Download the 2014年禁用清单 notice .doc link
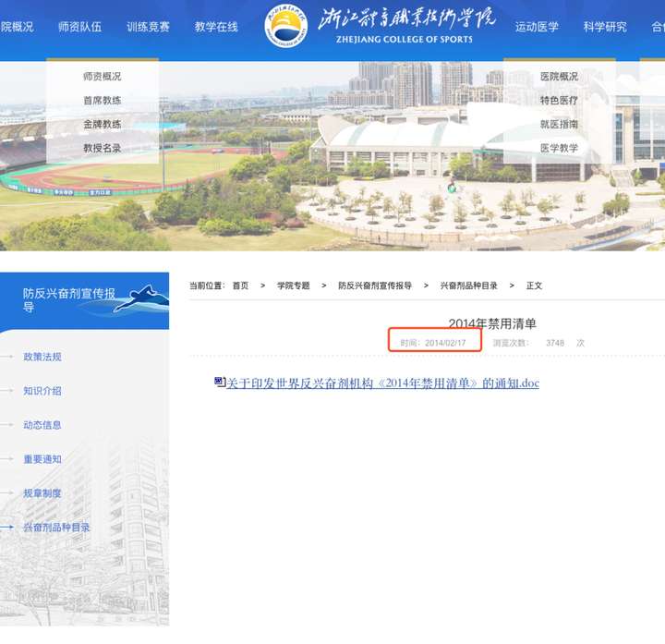665x644 pixels. (x=382, y=383)
